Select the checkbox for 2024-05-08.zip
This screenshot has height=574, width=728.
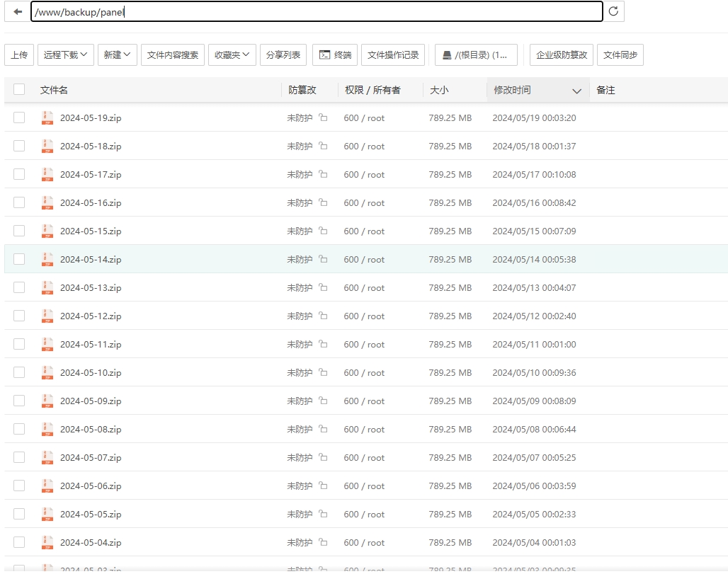click(19, 429)
